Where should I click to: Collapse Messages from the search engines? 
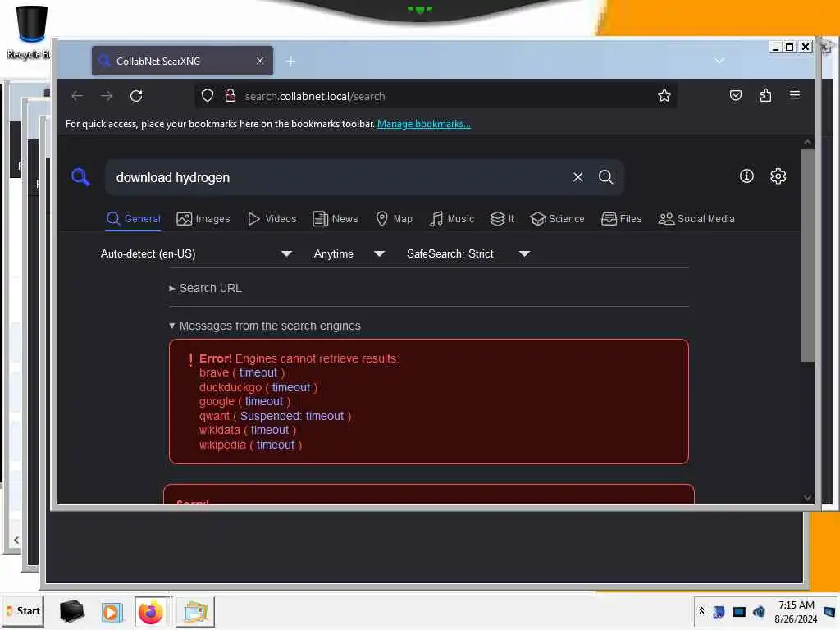(265, 326)
